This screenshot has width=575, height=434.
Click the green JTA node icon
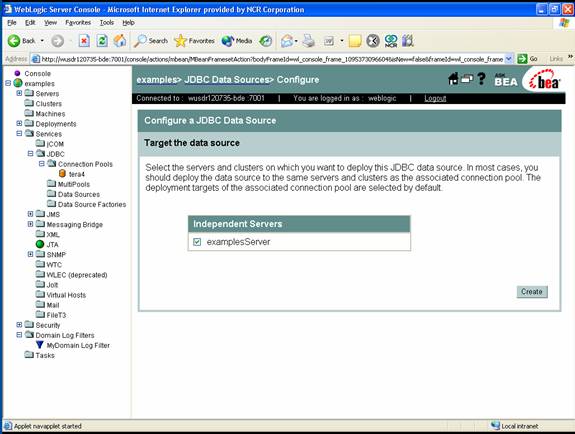[x=40, y=244]
